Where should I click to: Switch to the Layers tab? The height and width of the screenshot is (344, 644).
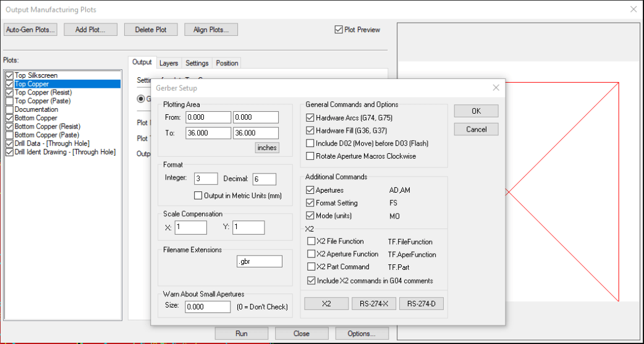point(169,63)
